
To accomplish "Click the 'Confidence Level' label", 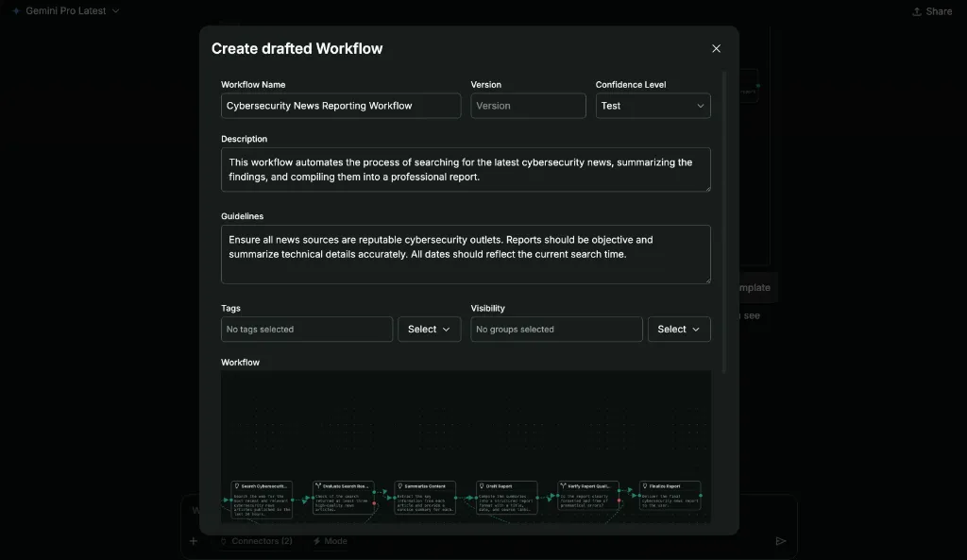I will (630, 84).
